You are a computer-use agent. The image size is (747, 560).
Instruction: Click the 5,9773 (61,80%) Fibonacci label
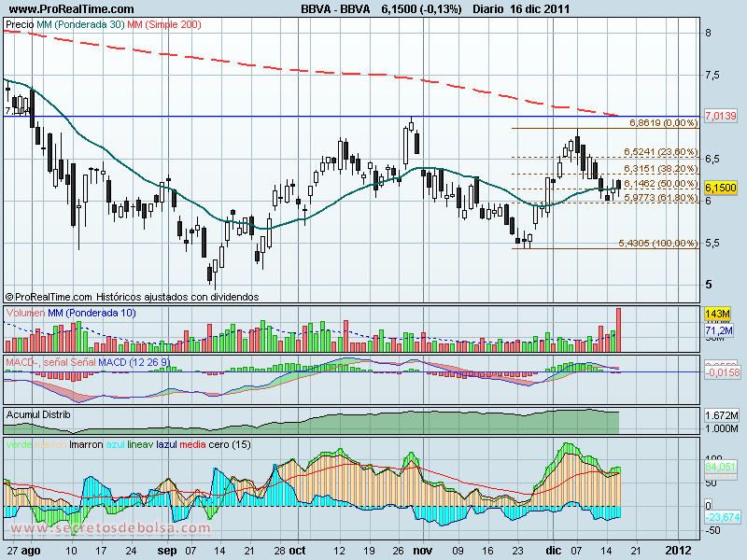[661, 197]
